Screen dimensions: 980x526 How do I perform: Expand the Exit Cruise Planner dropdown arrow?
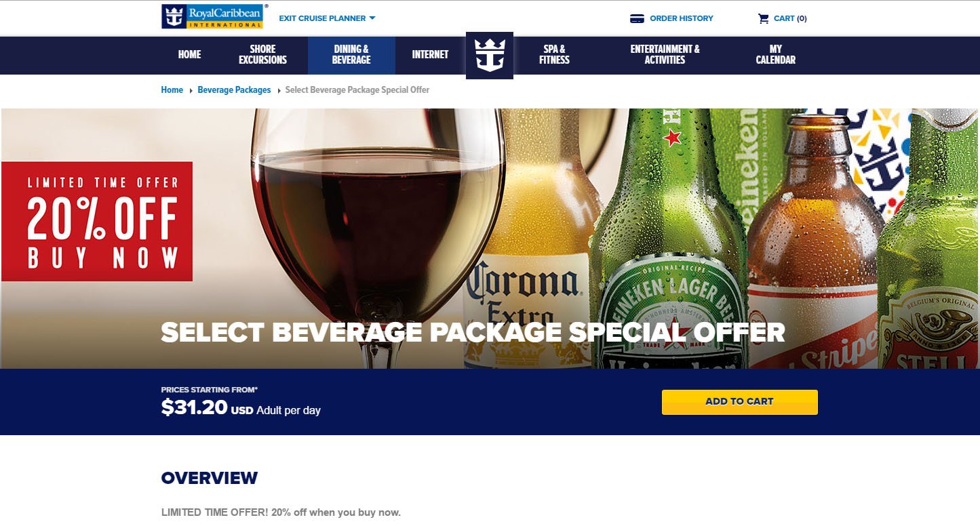[x=372, y=18]
